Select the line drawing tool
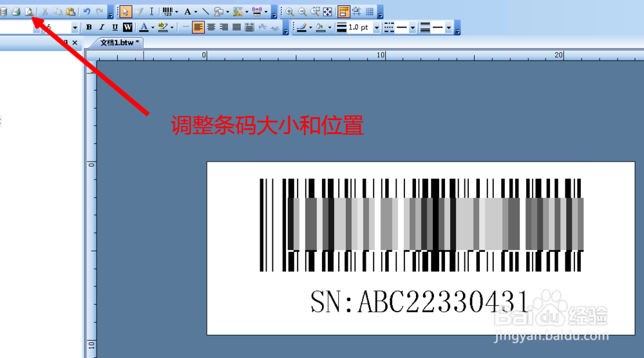 click(x=205, y=12)
